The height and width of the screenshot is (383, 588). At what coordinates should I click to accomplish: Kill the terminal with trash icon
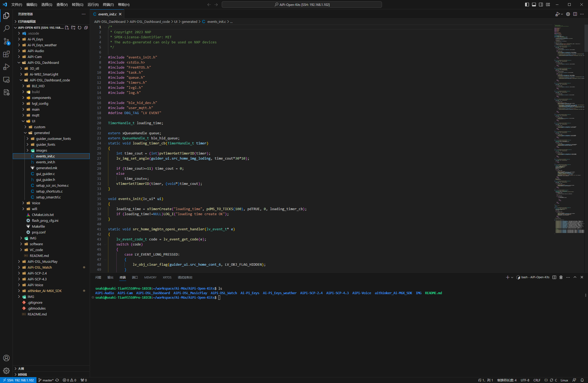(x=561, y=277)
